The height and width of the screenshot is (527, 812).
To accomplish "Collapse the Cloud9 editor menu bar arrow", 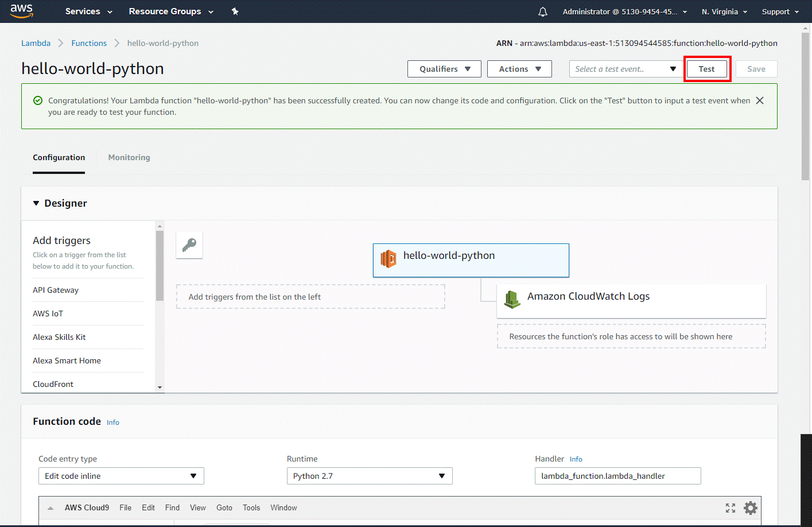I will click(50, 508).
